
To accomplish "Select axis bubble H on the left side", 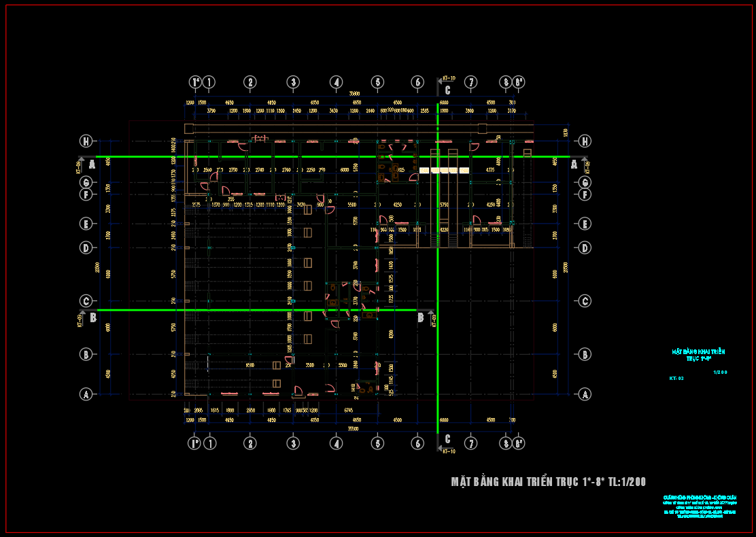I will click(86, 141).
